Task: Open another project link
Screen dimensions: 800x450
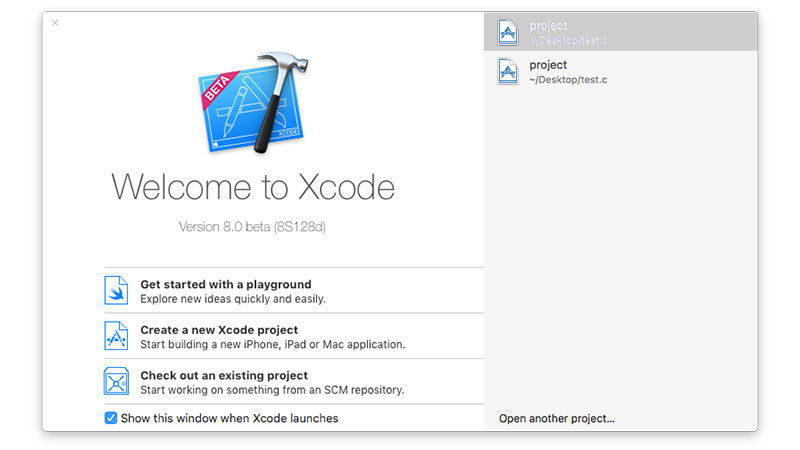Action: point(557,418)
